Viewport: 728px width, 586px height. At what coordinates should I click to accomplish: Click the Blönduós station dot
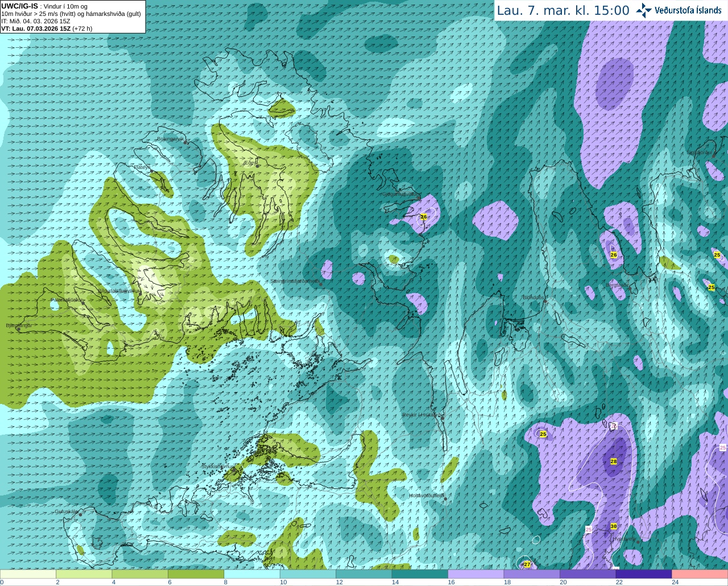(x=545, y=301)
